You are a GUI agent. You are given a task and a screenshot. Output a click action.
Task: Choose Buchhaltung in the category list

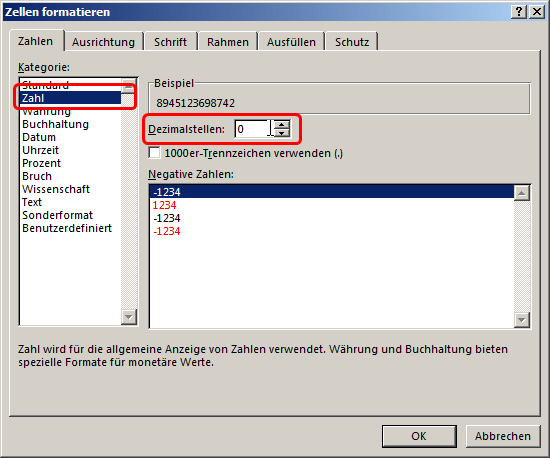click(55, 124)
